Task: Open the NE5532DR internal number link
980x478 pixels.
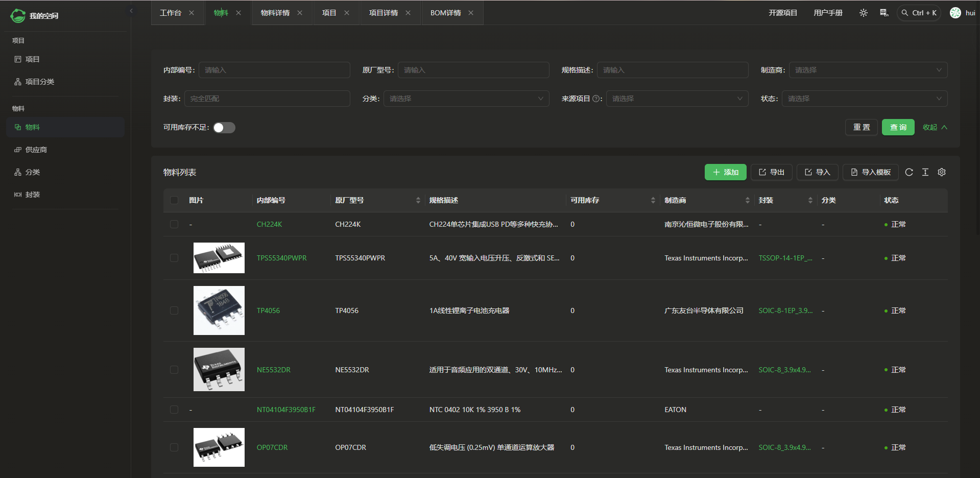Action: coord(274,370)
